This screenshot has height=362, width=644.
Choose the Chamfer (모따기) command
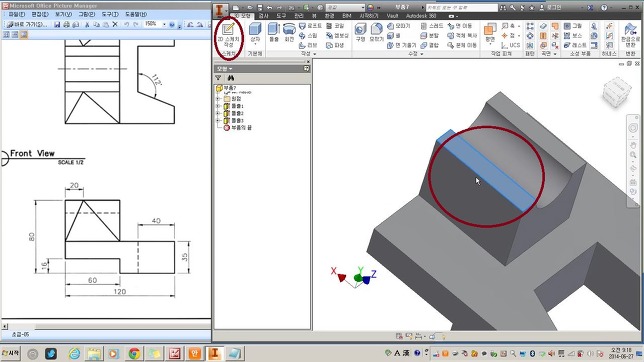tap(398, 26)
